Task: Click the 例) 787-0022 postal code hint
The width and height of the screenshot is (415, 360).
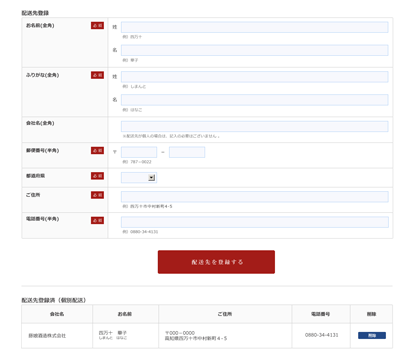Action: tap(137, 162)
